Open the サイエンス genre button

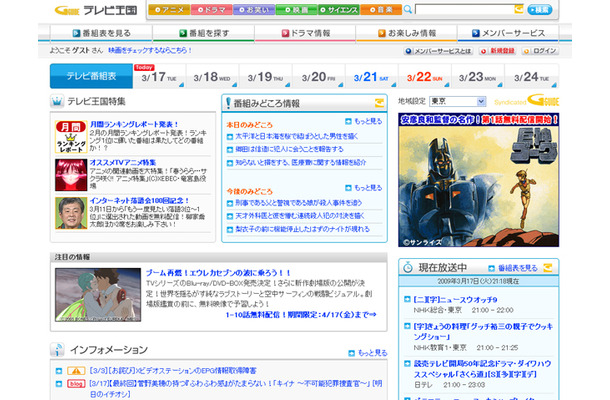pos(338,10)
